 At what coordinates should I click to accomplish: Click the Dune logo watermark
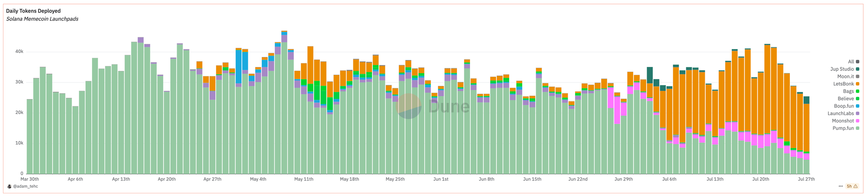pyautogui.click(x=433, y=106)
